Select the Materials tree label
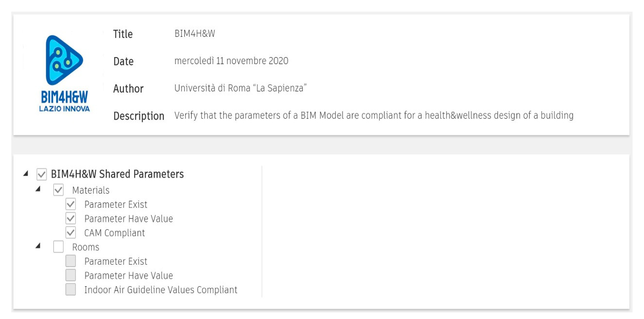 [91, 190]
